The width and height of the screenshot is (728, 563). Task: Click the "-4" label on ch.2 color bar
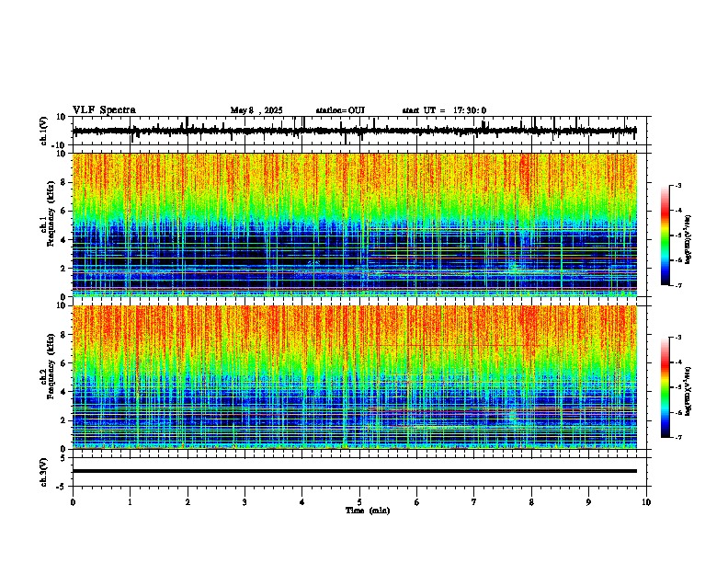[678, 362]
